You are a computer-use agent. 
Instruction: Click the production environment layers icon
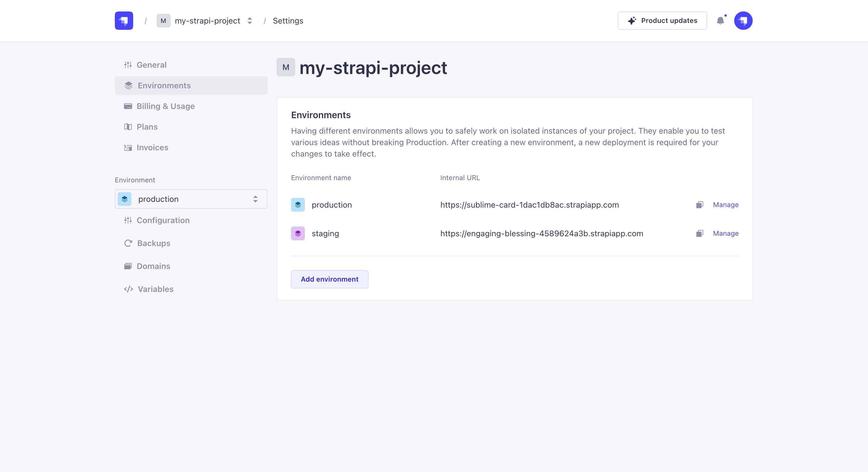click(x=298, y=205)
